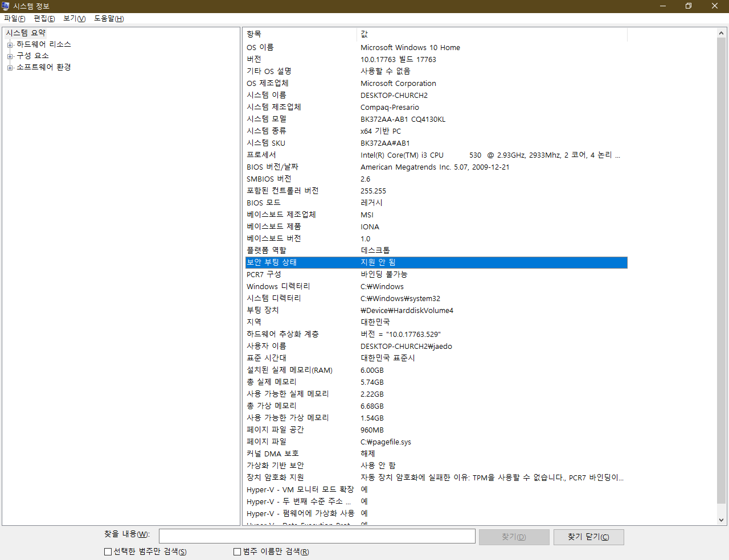This screenshot has height=560, width=729.
Task: Select the Windows 디렉터리 row
Action: (436, 286)
